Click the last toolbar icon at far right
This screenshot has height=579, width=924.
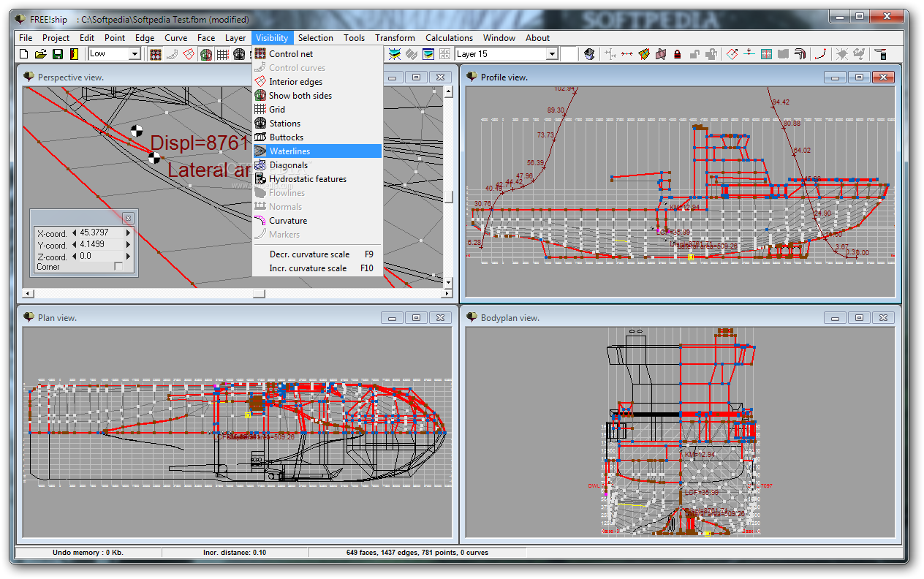[881, 54]
